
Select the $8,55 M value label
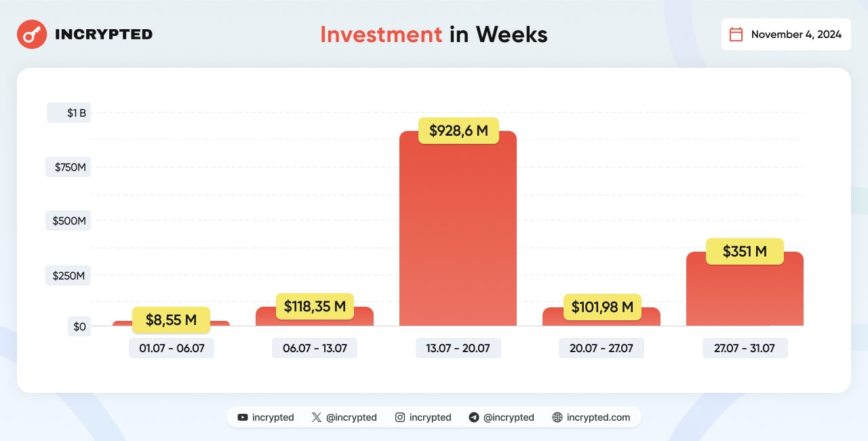tap(171, 320)
